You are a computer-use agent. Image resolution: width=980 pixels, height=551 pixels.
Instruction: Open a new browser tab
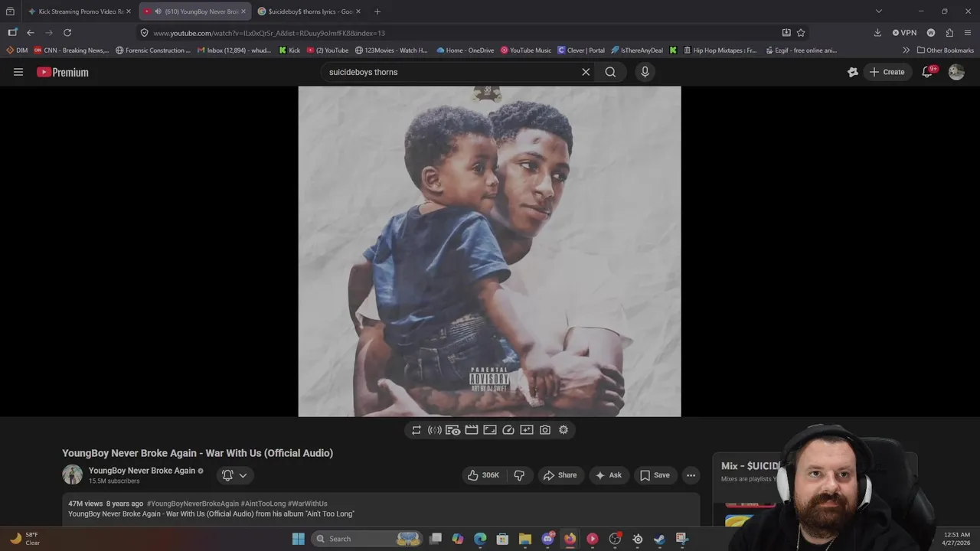click(377, 11)
